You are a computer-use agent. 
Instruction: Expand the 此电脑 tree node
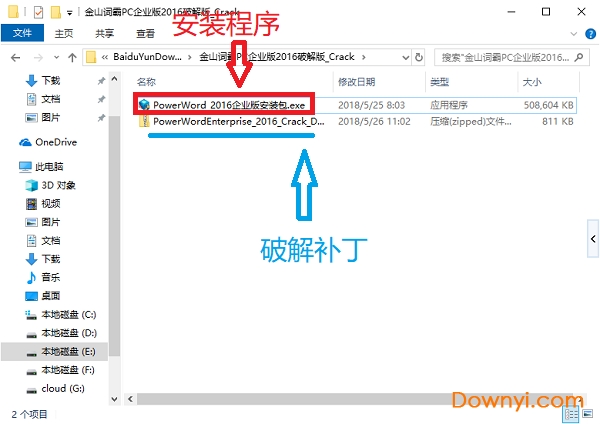[10, 167]
